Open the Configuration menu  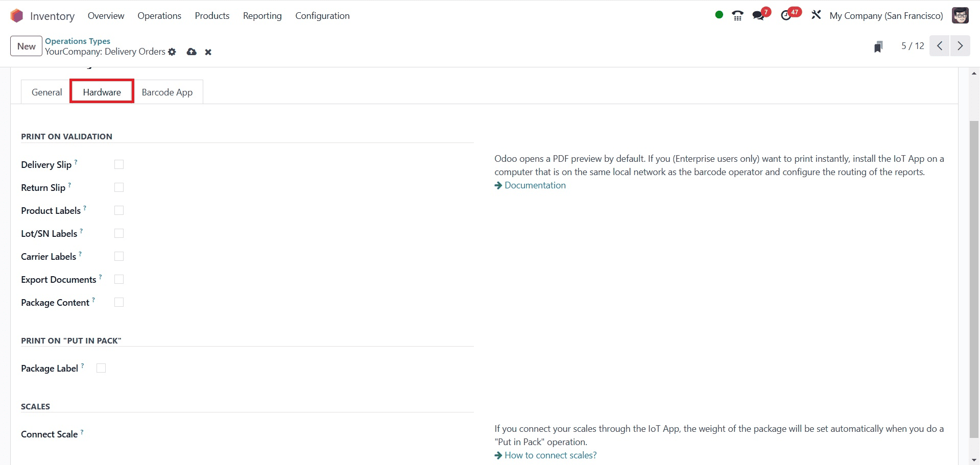pos(322,16)
